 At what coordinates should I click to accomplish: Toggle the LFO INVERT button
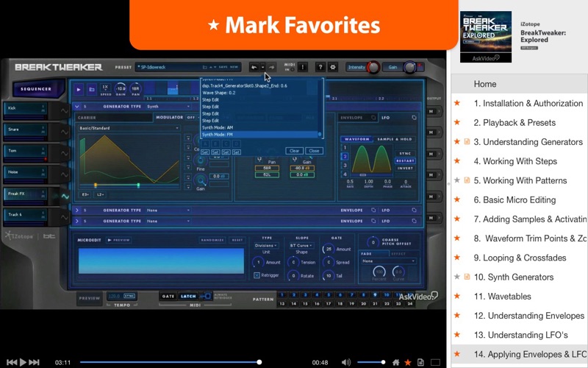tap(405, 169)
